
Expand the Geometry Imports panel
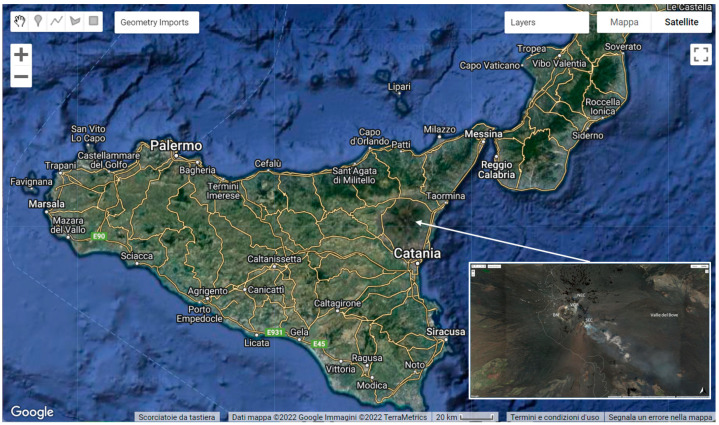click(156, 22)
